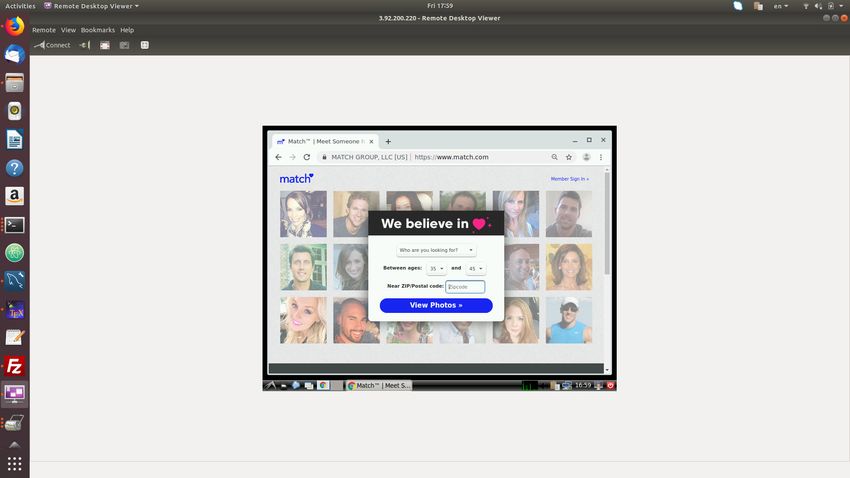The width and height of the screenshot is (850, 478).
Task: Open FileZilla from the dock
Action: pos(15,366)
